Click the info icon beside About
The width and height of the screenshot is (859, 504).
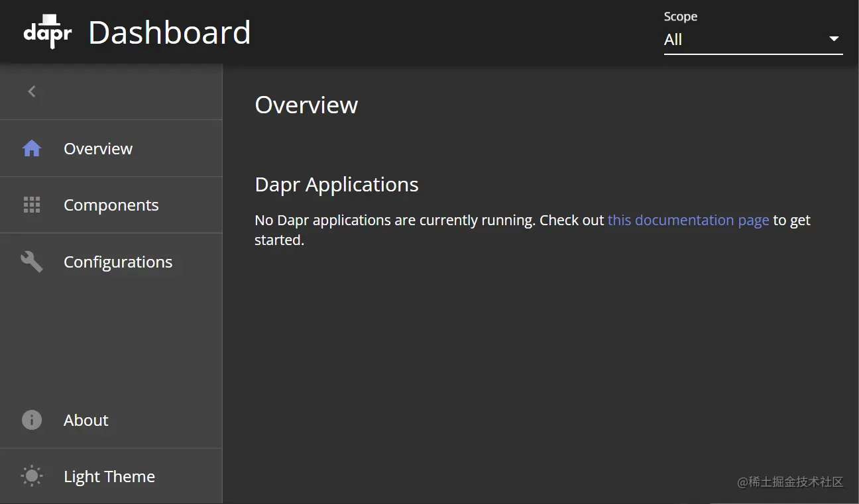[32, 420]
